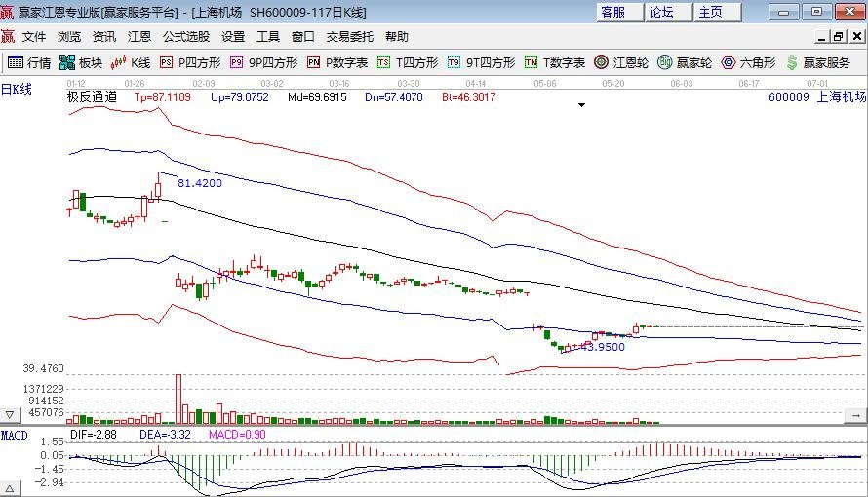Open the 资讯 menu

click(x=104, y=36)
